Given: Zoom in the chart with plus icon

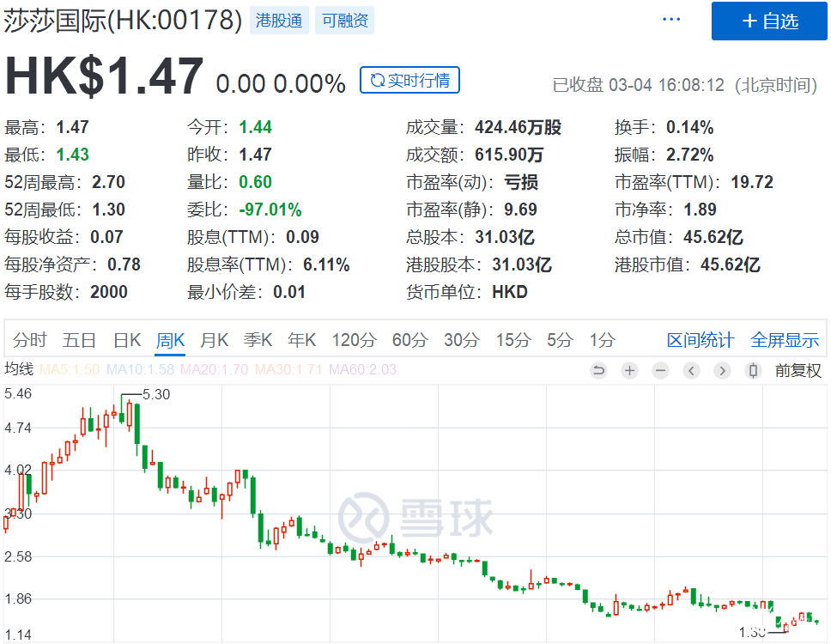Looking at the screenshot, I should point(629,371).
